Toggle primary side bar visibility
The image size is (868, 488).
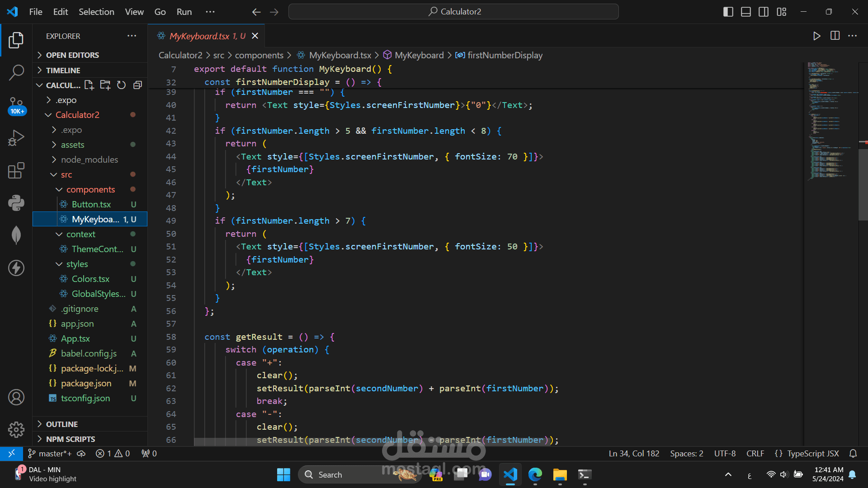click(728, 12)
